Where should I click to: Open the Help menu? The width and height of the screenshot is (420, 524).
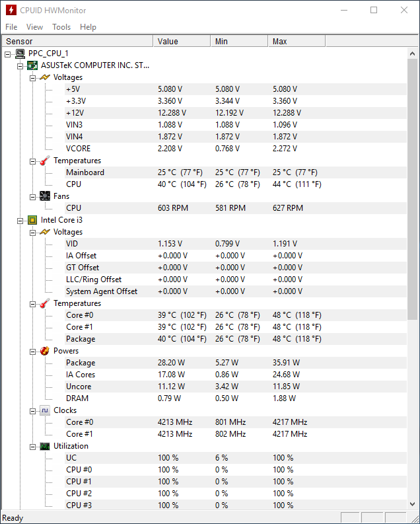(x=88, y=26)
